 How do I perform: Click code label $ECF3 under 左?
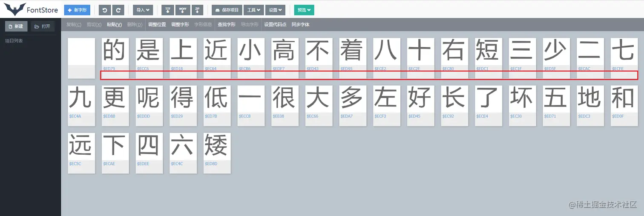pos(380,116)
